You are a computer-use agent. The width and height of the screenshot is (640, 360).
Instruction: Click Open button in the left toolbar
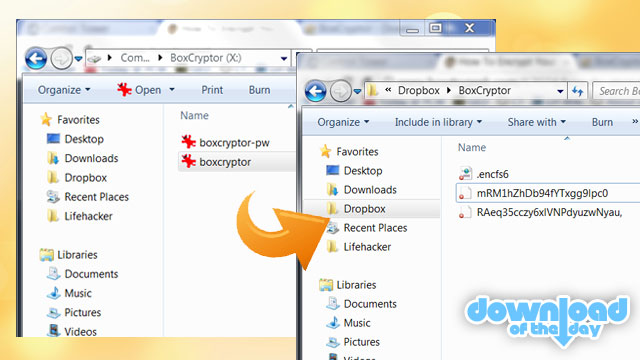[139, 90]
